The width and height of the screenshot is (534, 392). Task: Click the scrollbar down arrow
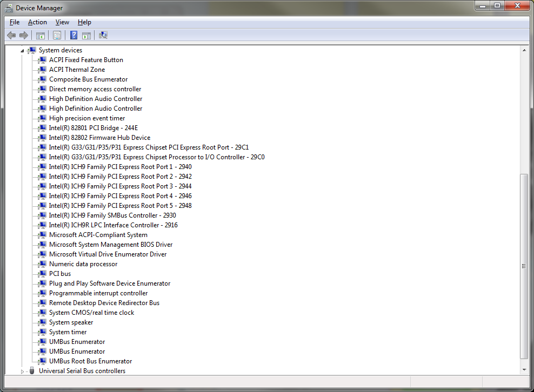click(524, 370)
